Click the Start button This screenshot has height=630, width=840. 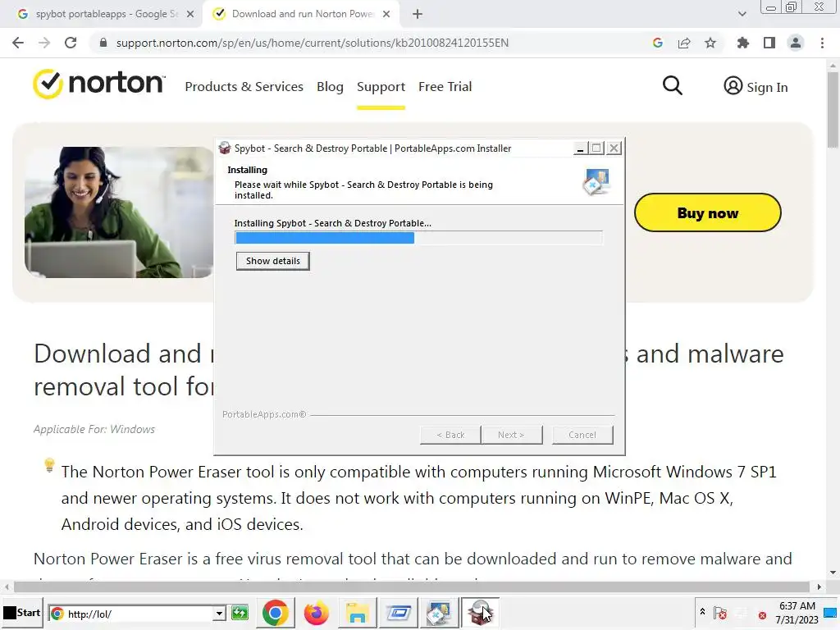click(22, 613)
